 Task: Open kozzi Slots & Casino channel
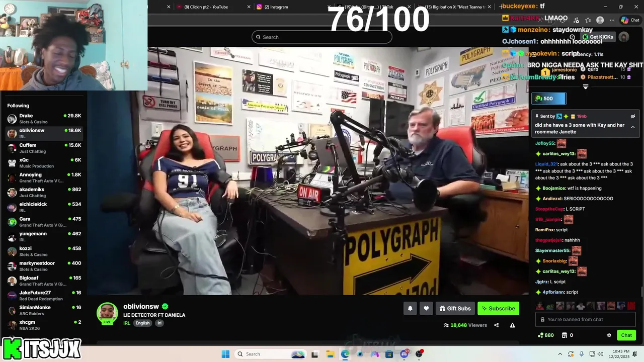(x=44, y=251)
